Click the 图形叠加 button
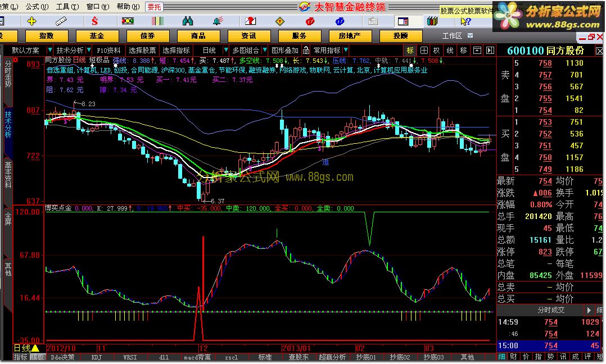Screen dimensions: 606x364 [285, 50]
